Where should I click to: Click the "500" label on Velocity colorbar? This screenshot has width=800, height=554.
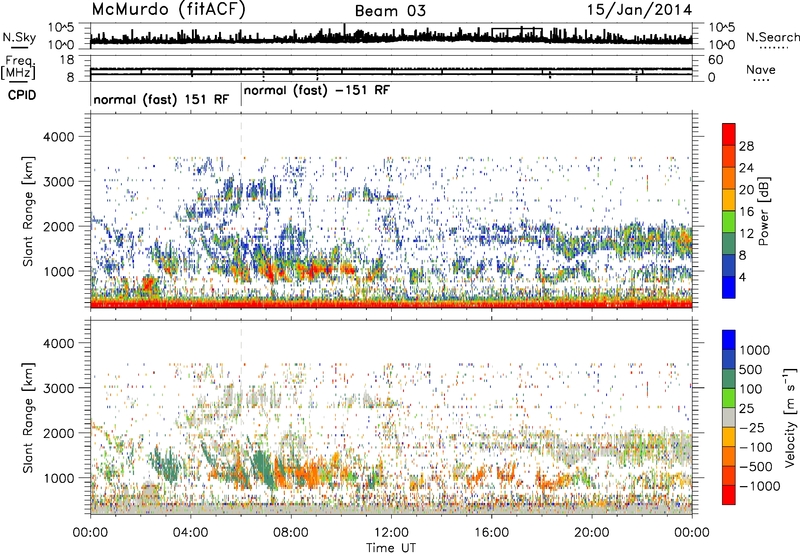pyautogui.click(x=751, y=370)
